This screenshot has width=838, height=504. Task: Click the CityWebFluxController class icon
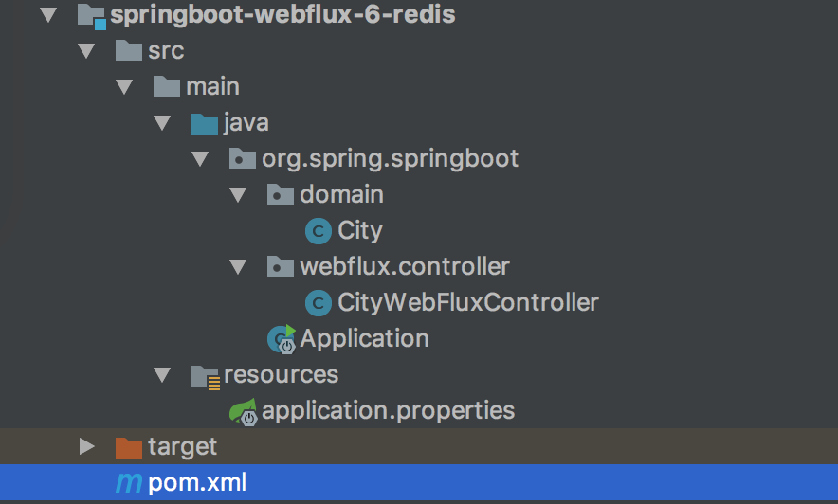(318, 302)
